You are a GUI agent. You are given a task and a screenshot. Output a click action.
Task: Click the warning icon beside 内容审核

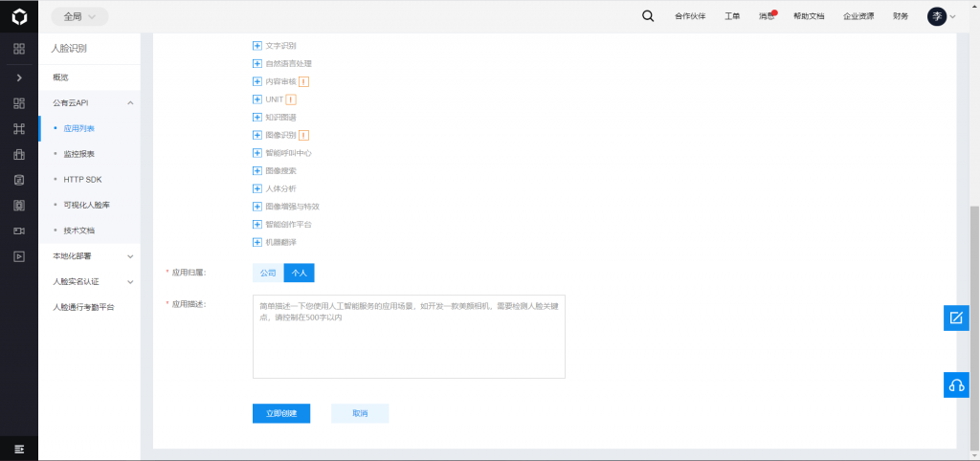click(x=303, y=81)
